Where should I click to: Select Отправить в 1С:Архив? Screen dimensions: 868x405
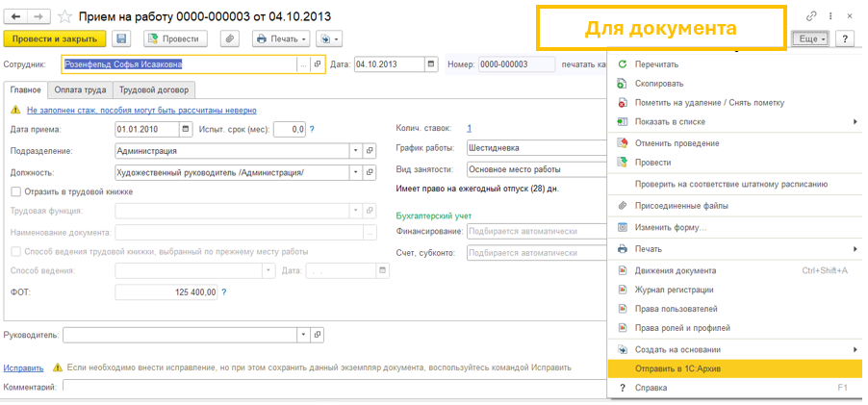[735, 368]
